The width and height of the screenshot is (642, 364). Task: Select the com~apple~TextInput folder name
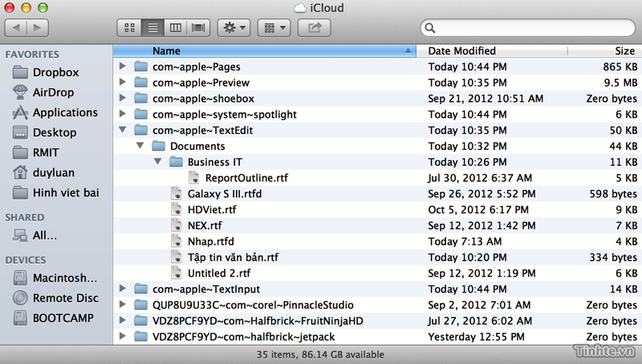click(206, 289)
